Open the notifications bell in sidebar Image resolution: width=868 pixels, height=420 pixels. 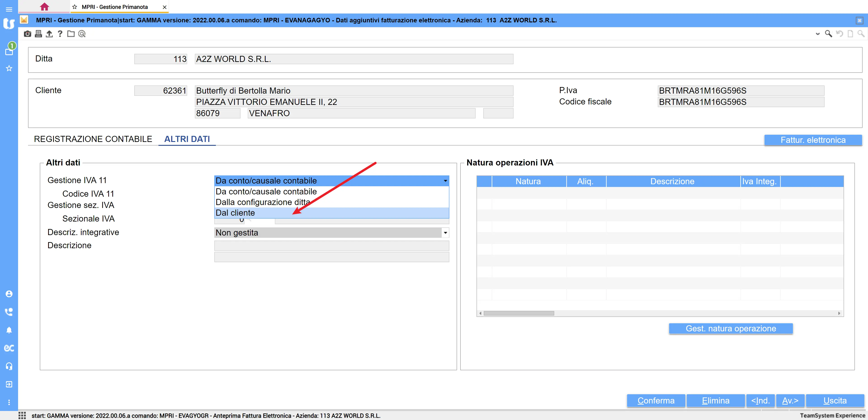pos(9,330)
